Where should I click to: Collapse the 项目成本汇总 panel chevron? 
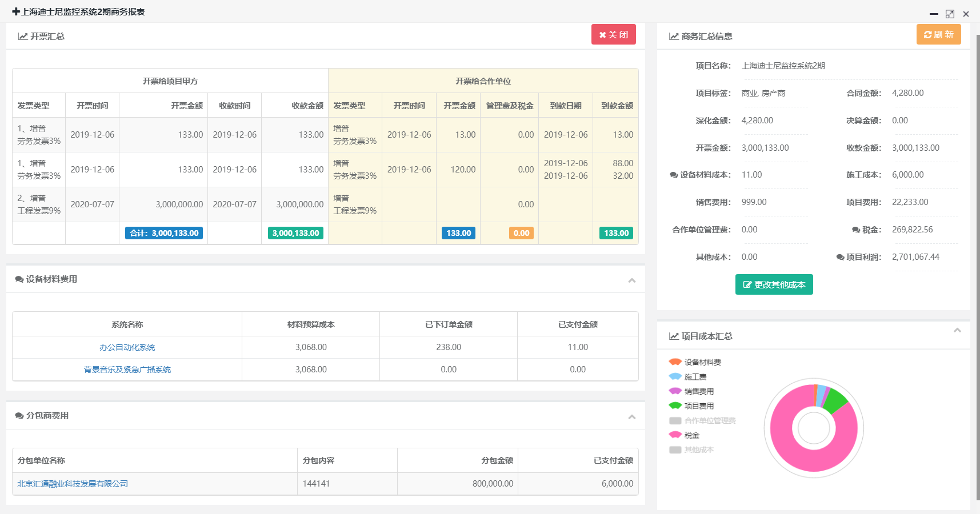(x=957, y=331)
